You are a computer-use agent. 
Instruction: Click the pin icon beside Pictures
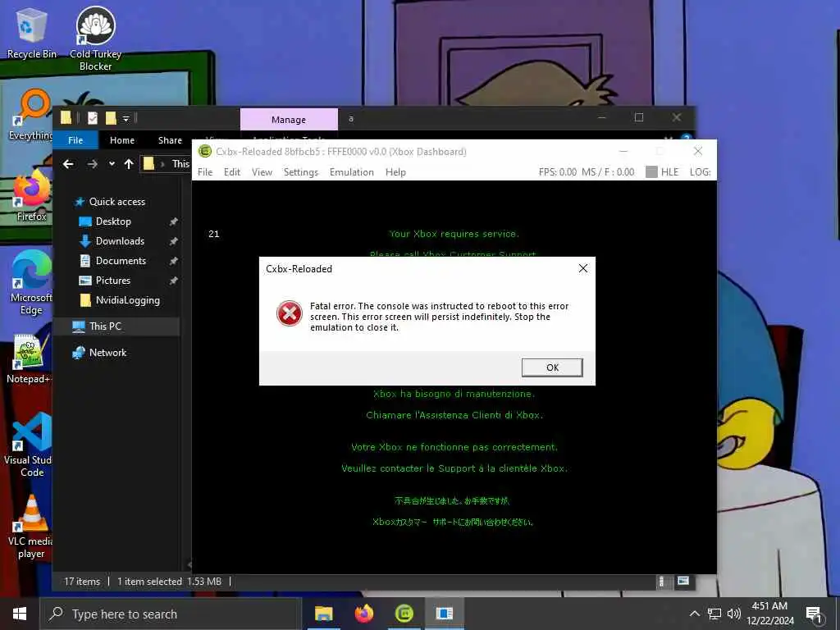pyautogui.click(x=174, y=281)
